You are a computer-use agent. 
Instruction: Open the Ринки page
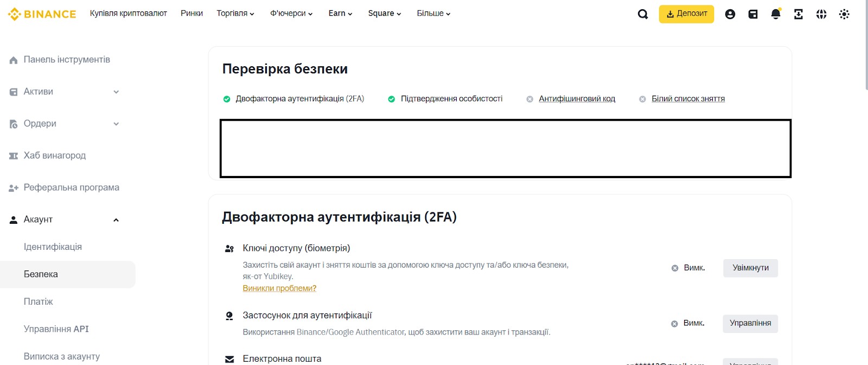click(x=192, y=13)
